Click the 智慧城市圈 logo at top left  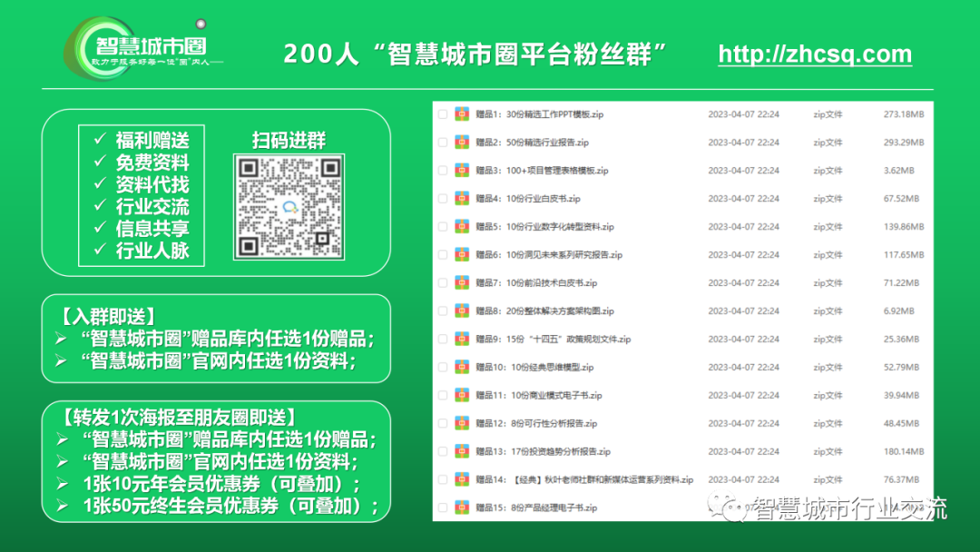142,49
